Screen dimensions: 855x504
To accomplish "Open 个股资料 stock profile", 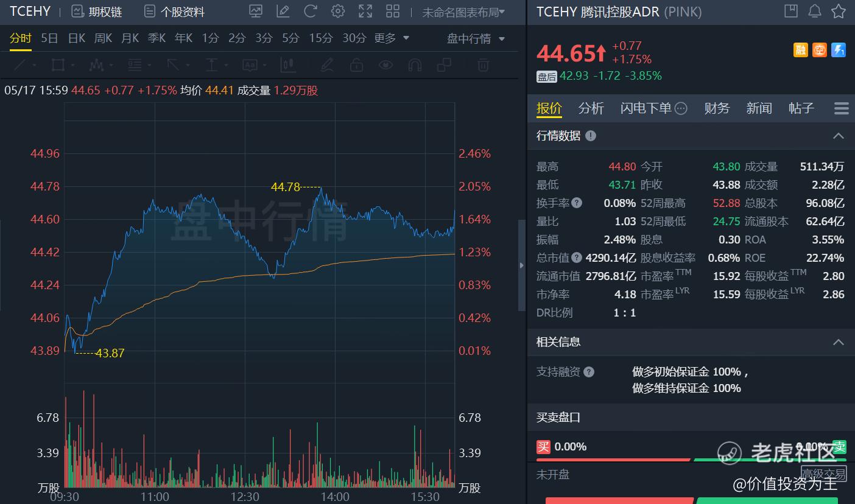I will (x=174, y=12).
